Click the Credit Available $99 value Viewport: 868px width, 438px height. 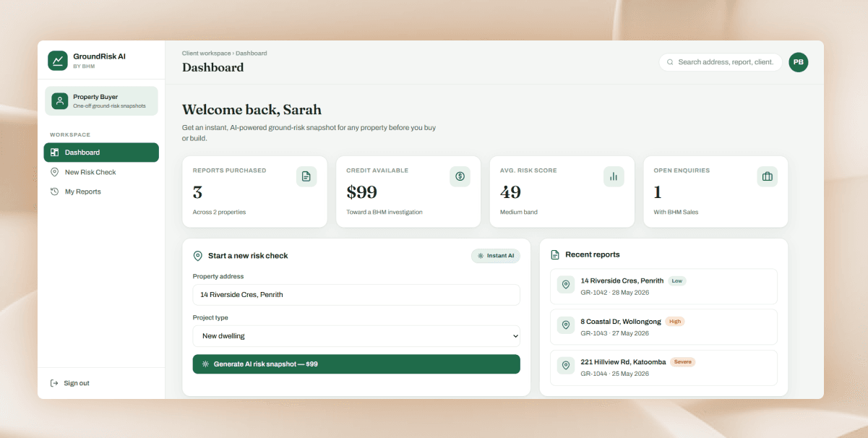coord(361,192)
